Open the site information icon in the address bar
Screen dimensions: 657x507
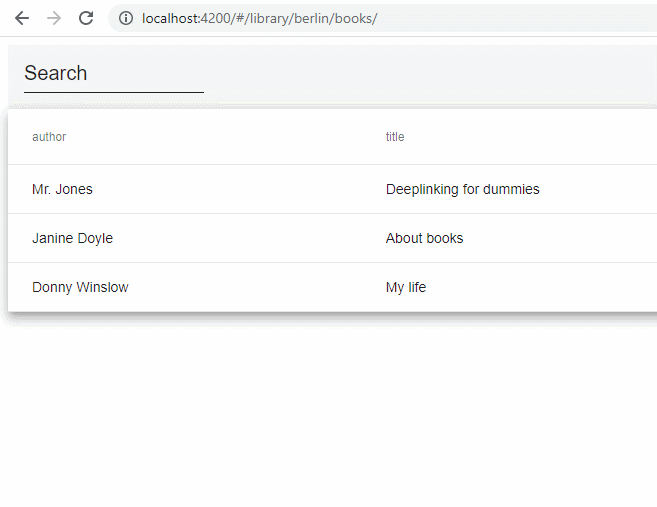pyautogui.click(x=125, y=18)
